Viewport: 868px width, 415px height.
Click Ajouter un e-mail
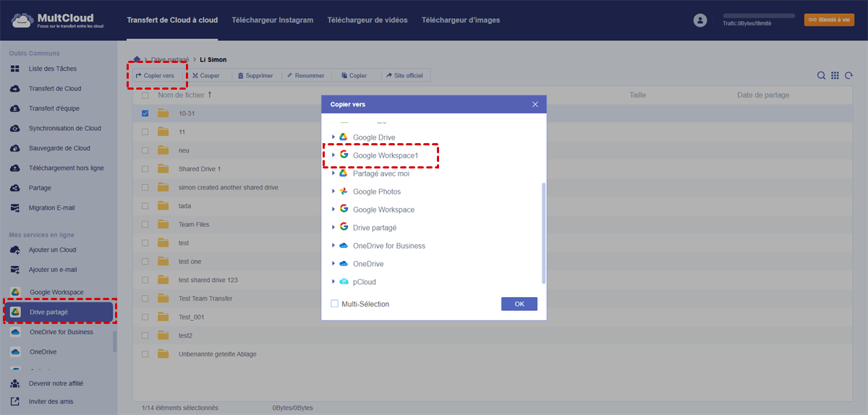[54, 270]
